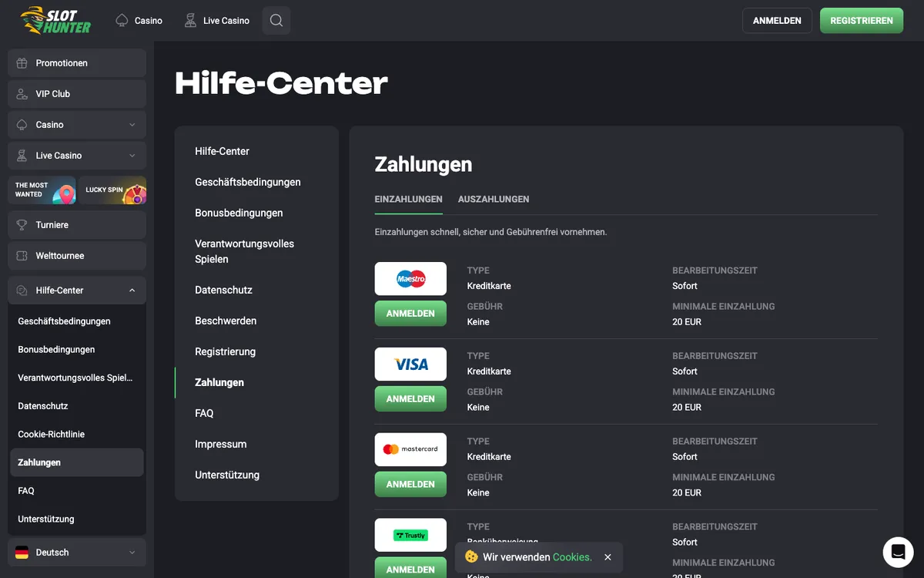Click the Promotionen gift icon

[22, 63]
